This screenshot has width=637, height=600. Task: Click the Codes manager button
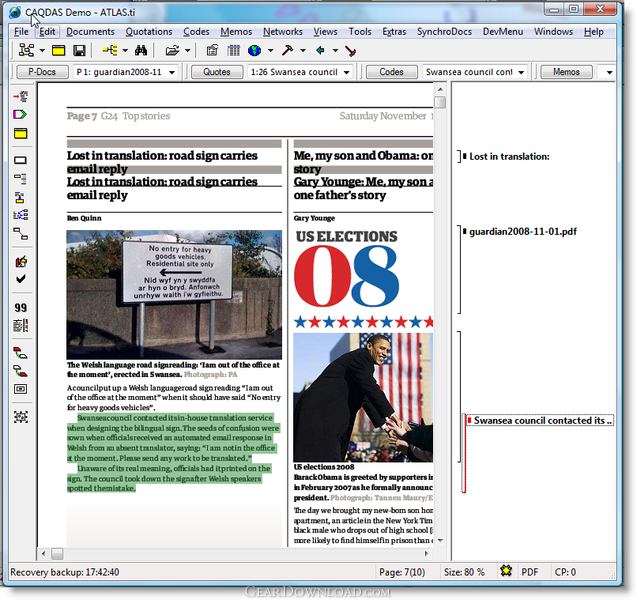pyautogui.click(x=392, y=72)
